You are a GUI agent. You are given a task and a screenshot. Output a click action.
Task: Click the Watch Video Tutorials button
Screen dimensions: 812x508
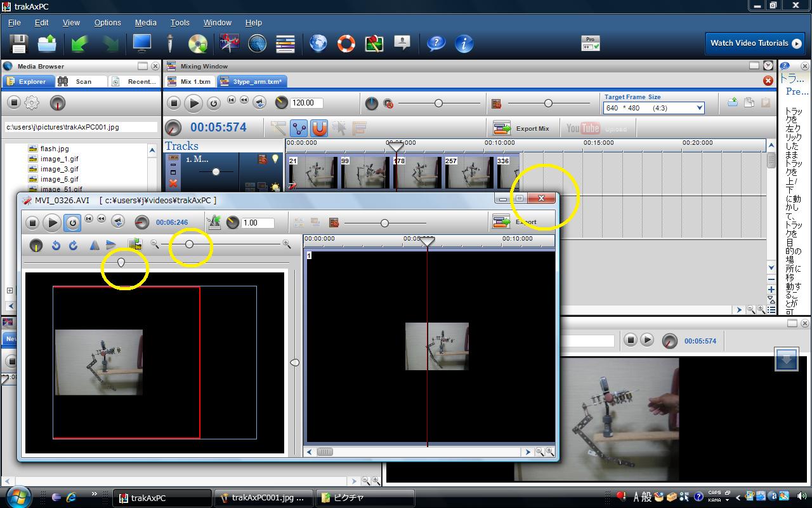[755, 43]
